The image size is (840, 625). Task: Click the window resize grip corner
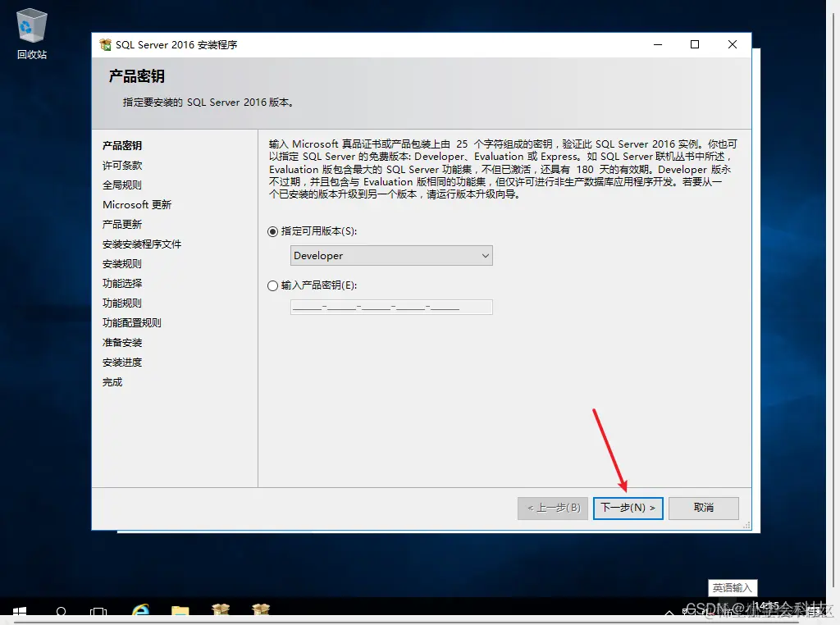(746, 526)
